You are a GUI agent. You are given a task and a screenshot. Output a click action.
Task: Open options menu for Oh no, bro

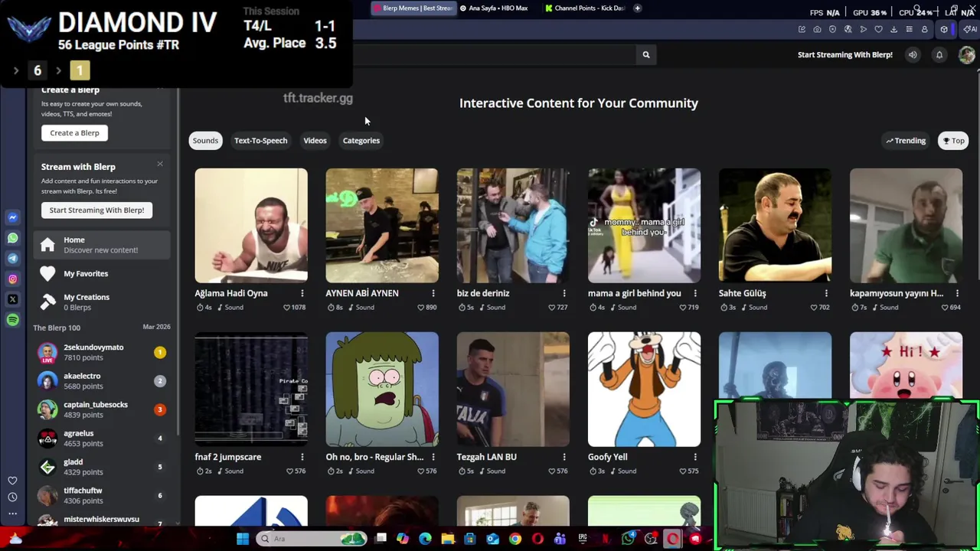433,457
